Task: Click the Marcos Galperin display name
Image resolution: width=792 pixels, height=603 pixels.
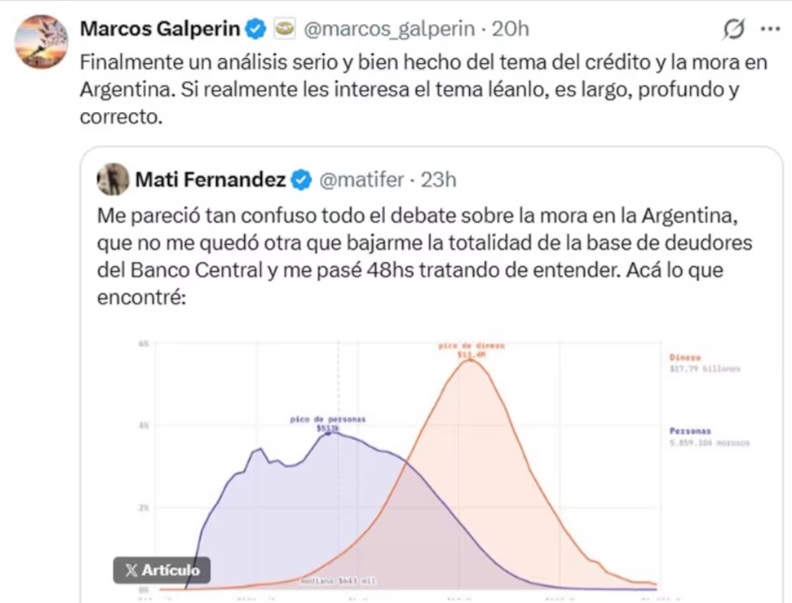Action: click(160, 29)
